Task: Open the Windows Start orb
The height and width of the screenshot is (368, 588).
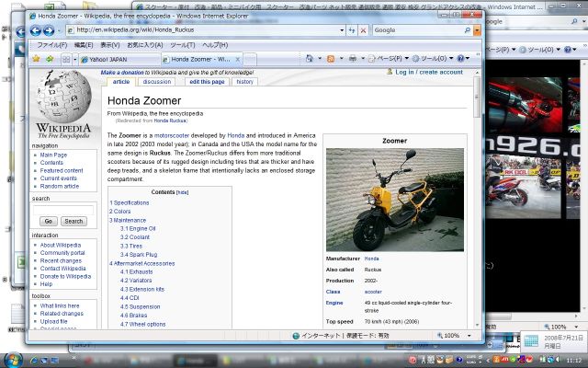Action: [x=14, y=360]
